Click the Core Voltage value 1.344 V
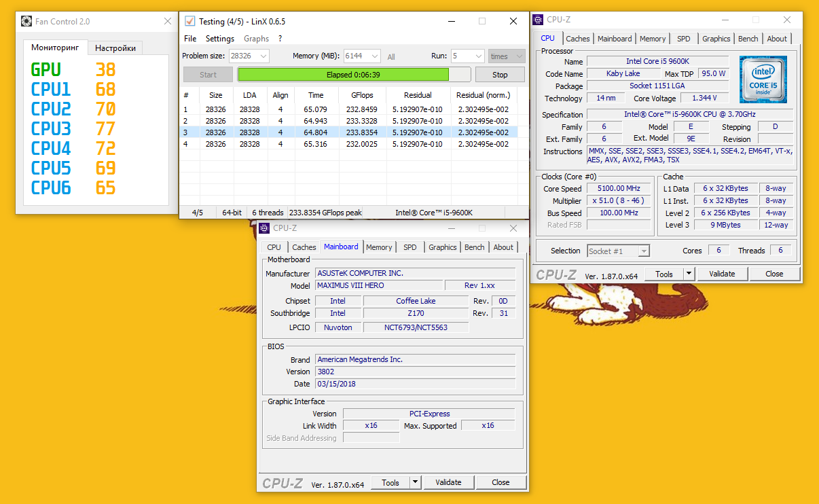This screenshot has height=504, width=819. (704, 98)
